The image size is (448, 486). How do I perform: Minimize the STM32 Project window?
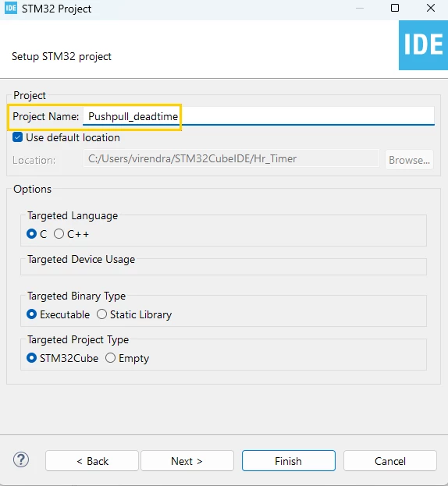[x=360, y=8]
